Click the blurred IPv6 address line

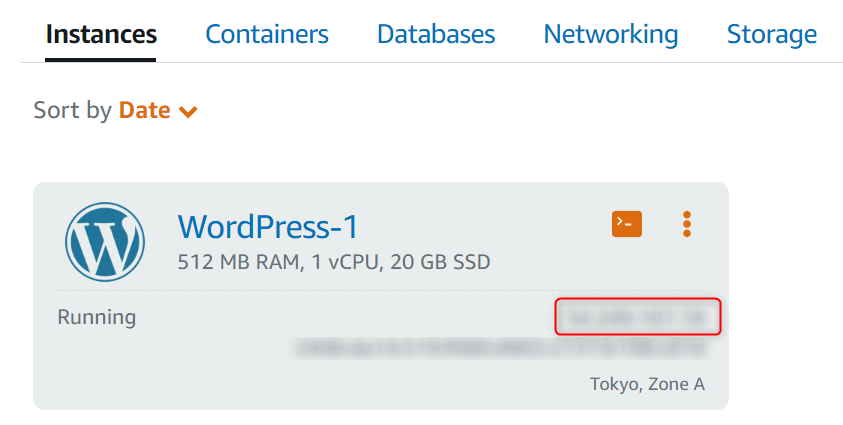tap(501, 348)
